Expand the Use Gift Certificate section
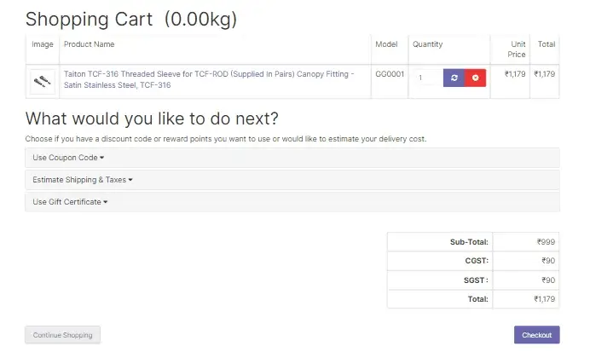590x364 pixels. coord(68,202)
